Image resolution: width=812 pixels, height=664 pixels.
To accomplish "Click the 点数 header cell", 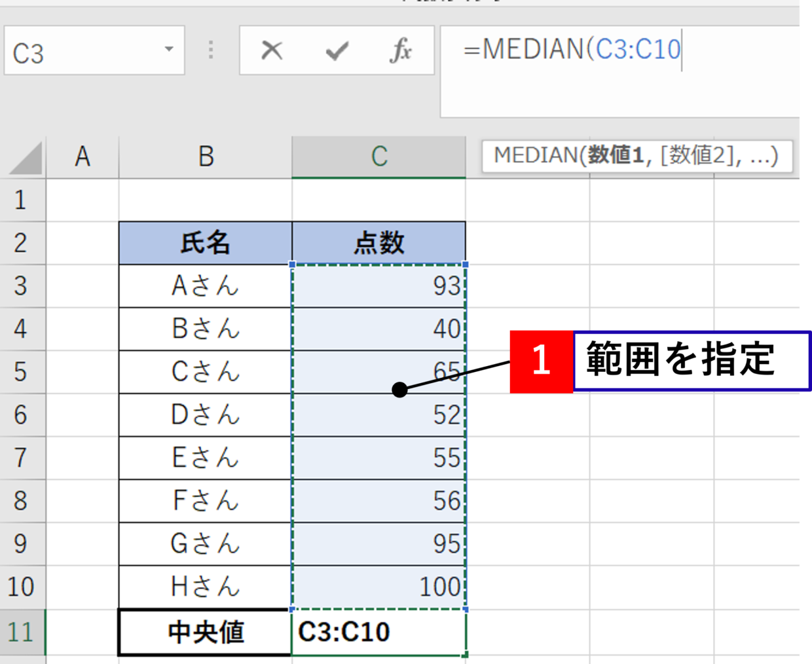I will tap(378, 243).
